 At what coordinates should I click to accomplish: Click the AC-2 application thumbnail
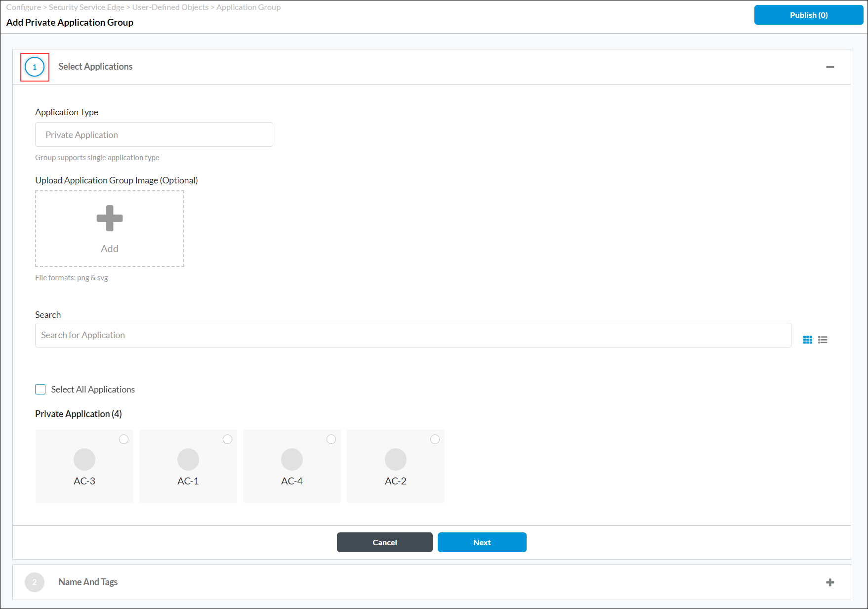coord(395,459)
